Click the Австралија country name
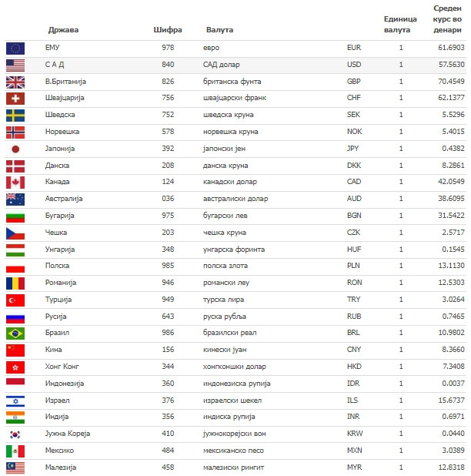 (64, 199)
